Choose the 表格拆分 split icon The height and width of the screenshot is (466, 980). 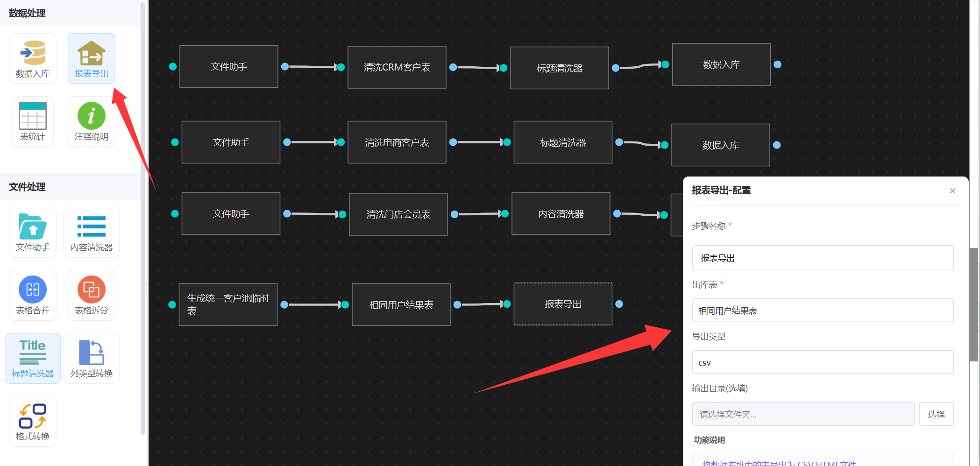(x=92, y=295)
